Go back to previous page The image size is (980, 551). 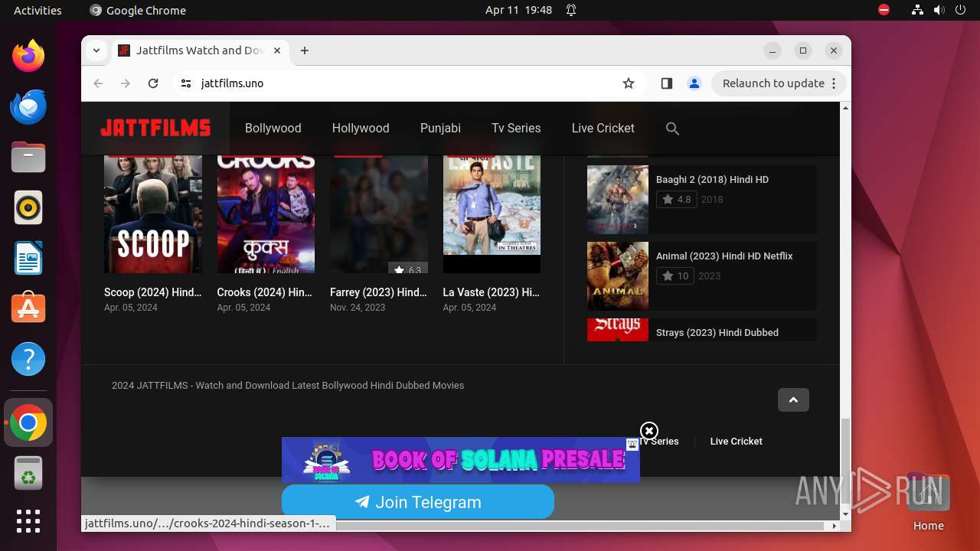click(x=98, y=83)
